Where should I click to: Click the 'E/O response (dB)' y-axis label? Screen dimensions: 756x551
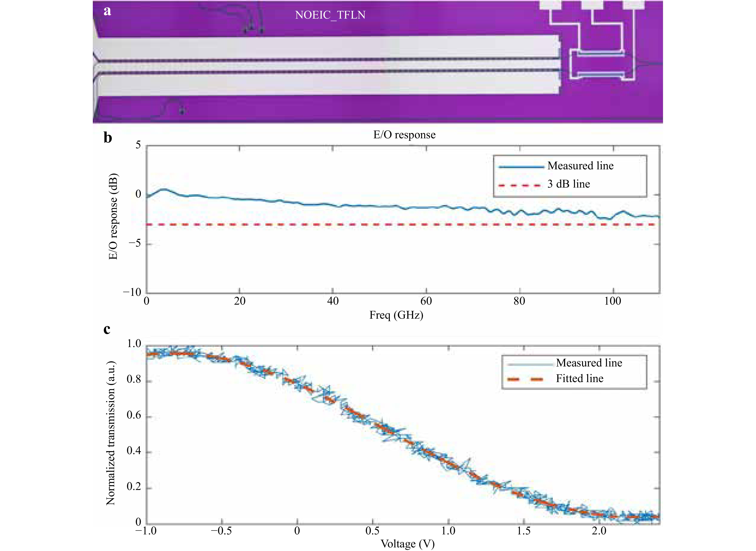point(113,217)
